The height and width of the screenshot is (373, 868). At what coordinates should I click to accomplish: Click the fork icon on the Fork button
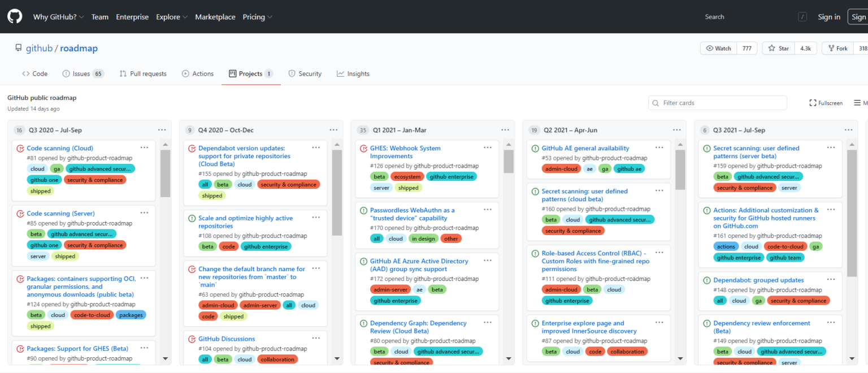tap(832, 48)
